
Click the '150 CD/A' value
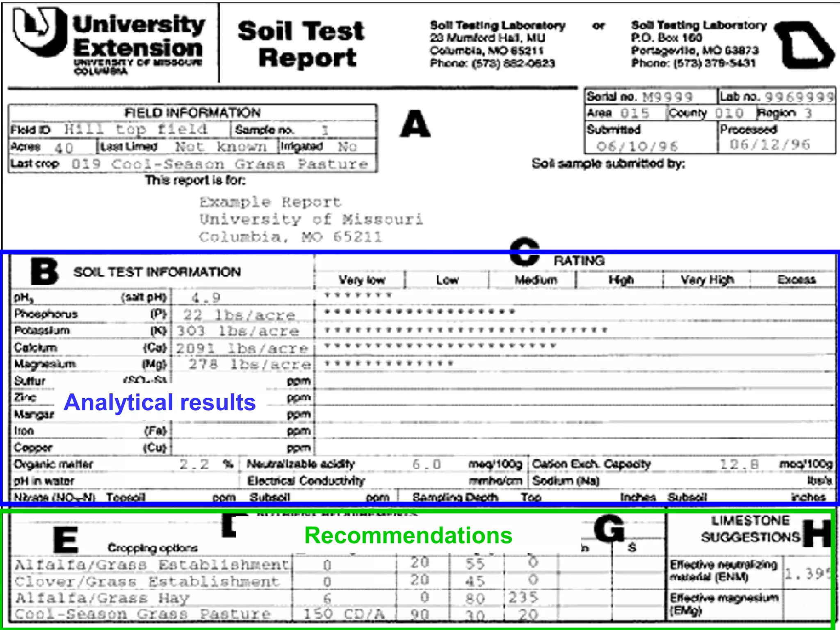coord(344,614)
